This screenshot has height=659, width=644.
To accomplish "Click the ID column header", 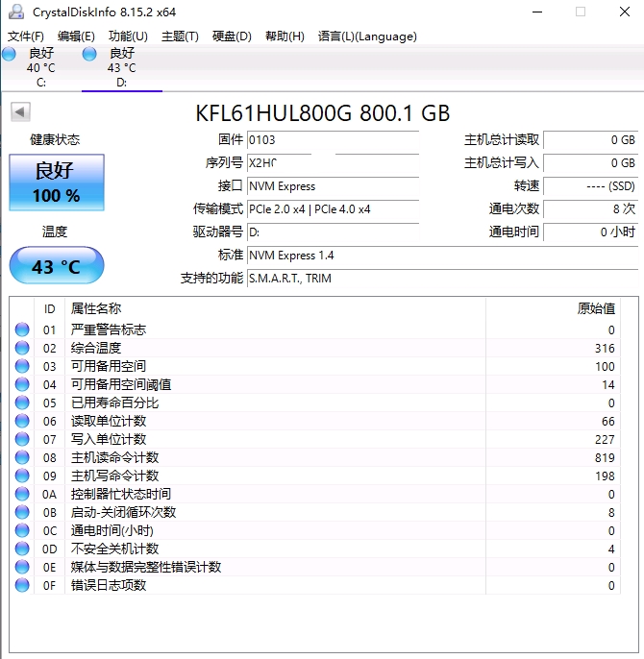I will (50, 309).
